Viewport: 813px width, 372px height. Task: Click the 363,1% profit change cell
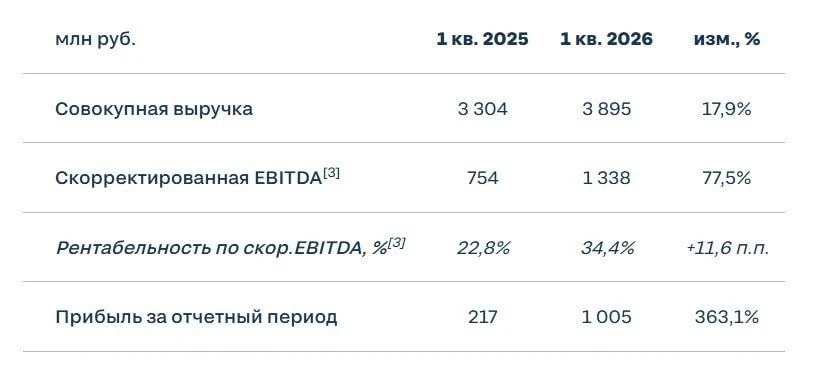[x=727, y=317]
